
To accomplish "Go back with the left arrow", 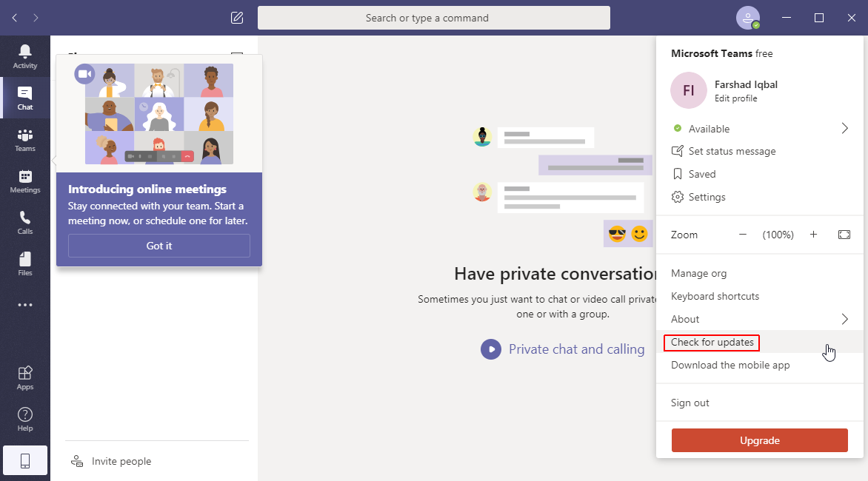I will 15,18.
